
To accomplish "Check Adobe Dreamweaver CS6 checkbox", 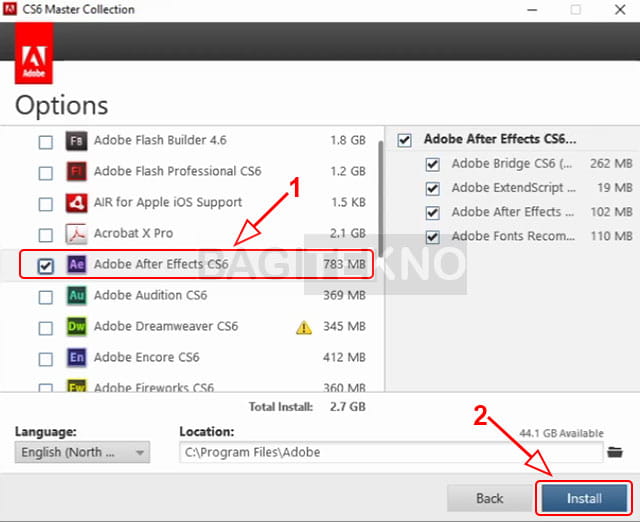I will click(45, 328).
